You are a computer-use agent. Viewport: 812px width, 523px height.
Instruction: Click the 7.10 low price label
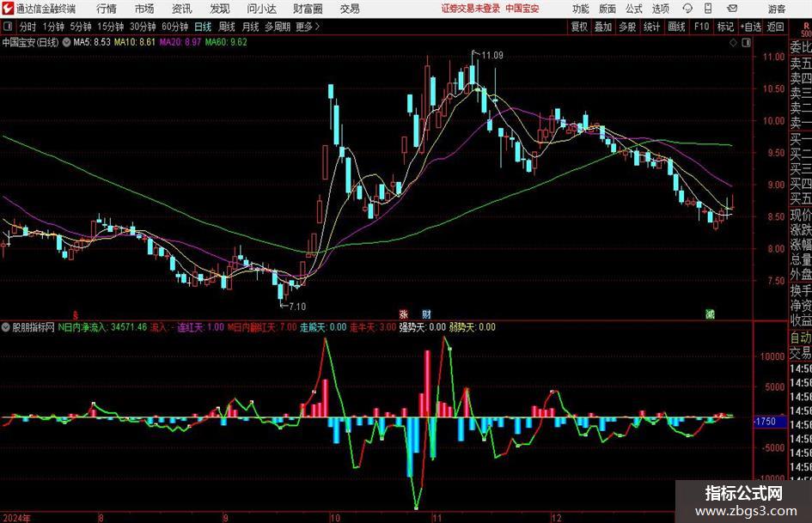tap(297, 307)
